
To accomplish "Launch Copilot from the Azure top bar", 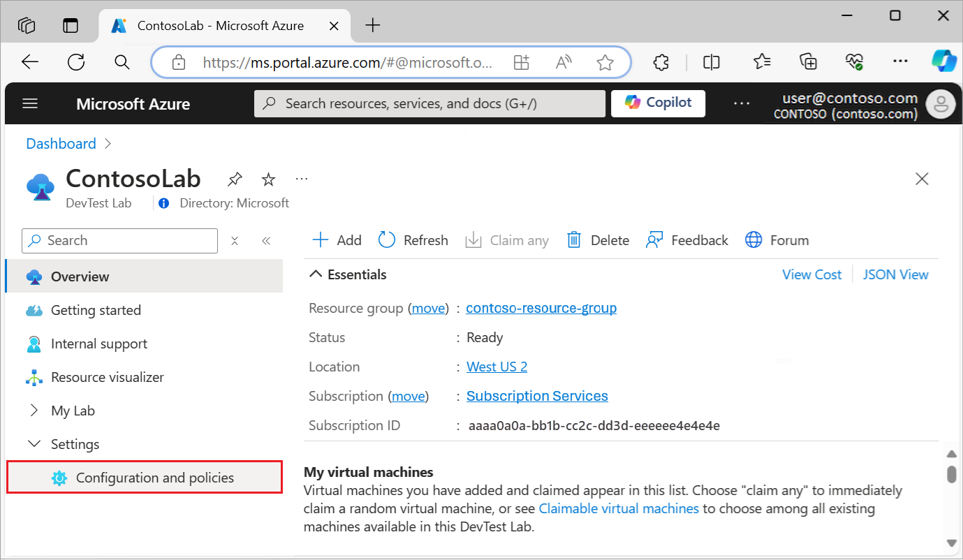I will pyautogui.click(x=658, y=103).
